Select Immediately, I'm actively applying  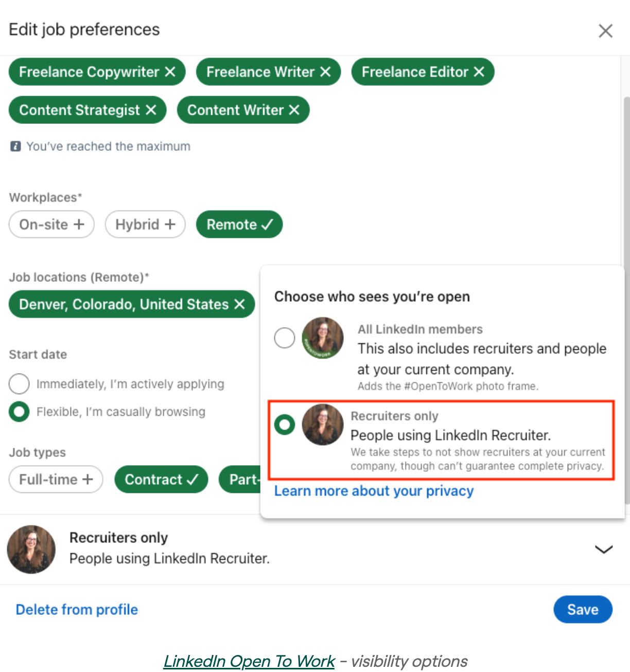19,384
